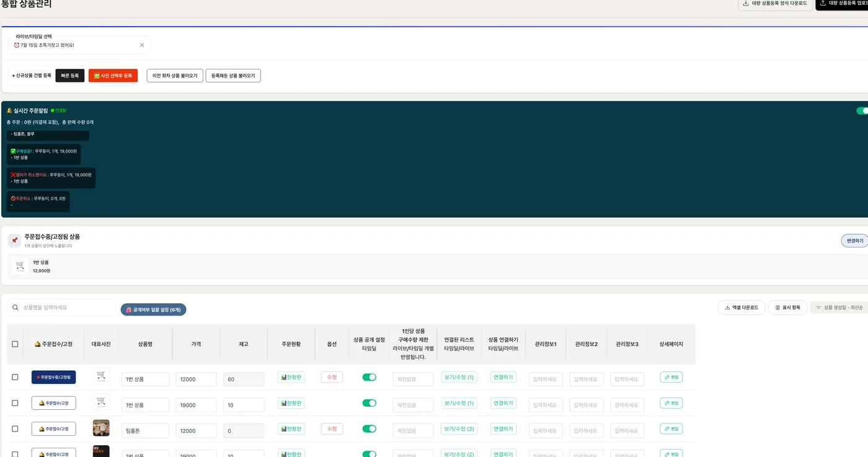Open the 팀홀튼 product photo thumbnail
The height and width of the screenshot is (457, 868).
click(101, 428)
